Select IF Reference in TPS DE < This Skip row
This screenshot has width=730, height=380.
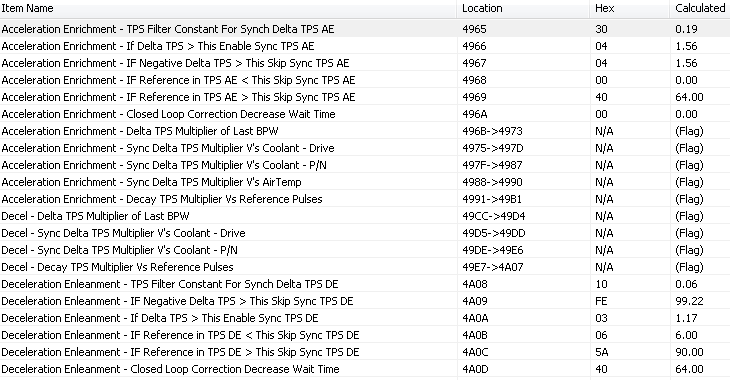(365, 335)
